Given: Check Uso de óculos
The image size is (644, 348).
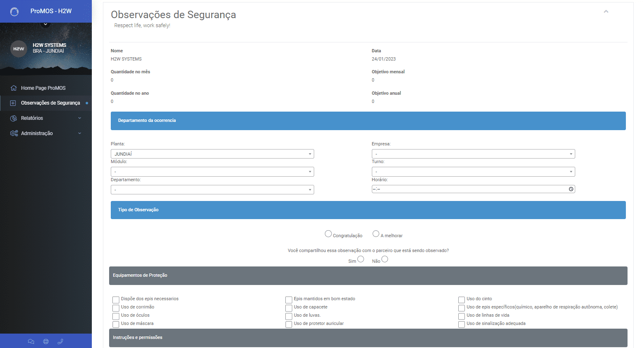Looking at the screenshot, I should (116, 316).
